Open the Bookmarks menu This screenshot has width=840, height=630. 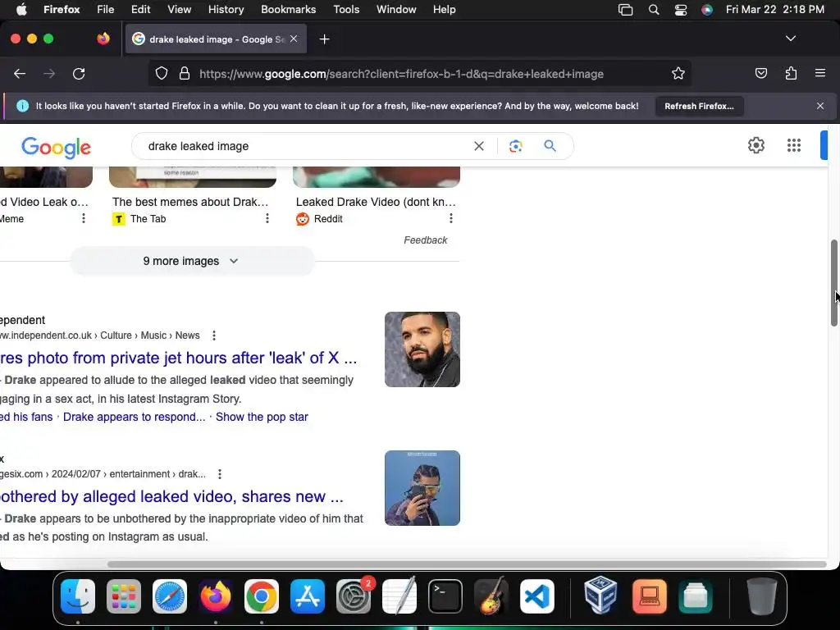point(288,10)
